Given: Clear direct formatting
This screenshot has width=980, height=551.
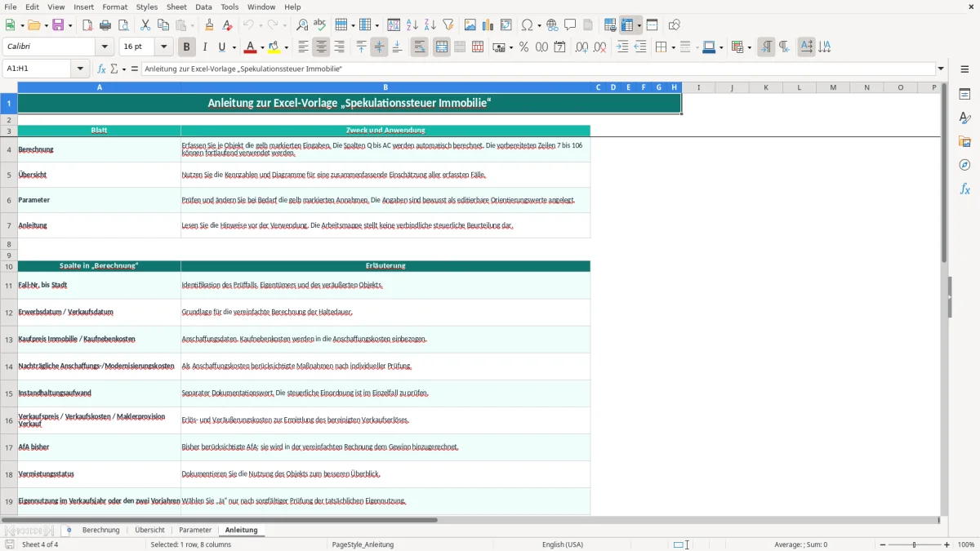Looking at the screenshot, I should [228, 25].
